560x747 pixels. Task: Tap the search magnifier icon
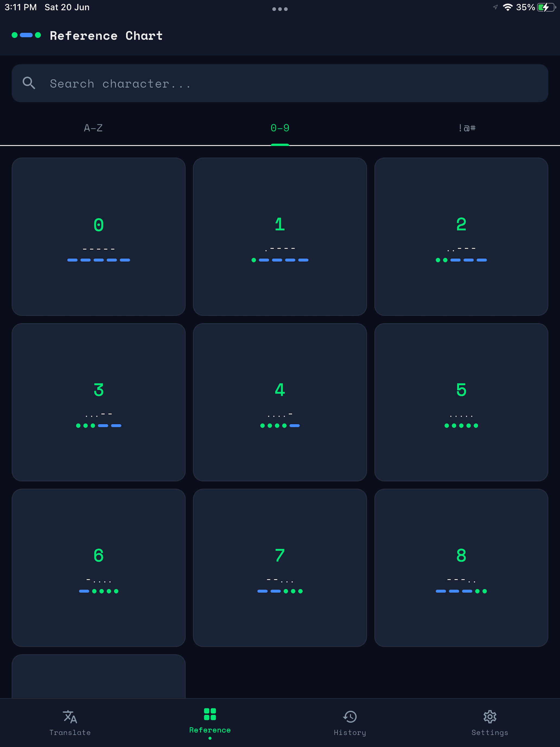[x=29, y=83]
